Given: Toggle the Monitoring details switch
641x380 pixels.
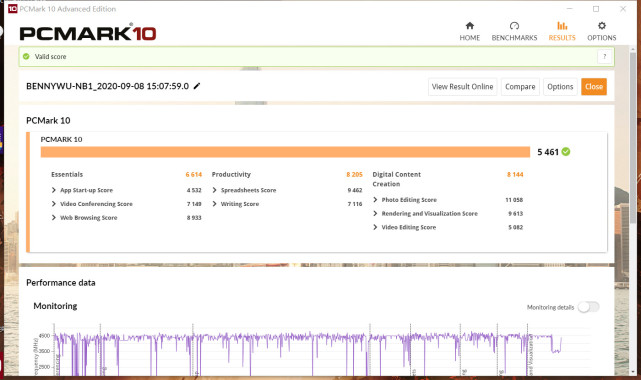Looking at the screenshot, I should pos(589,307).
